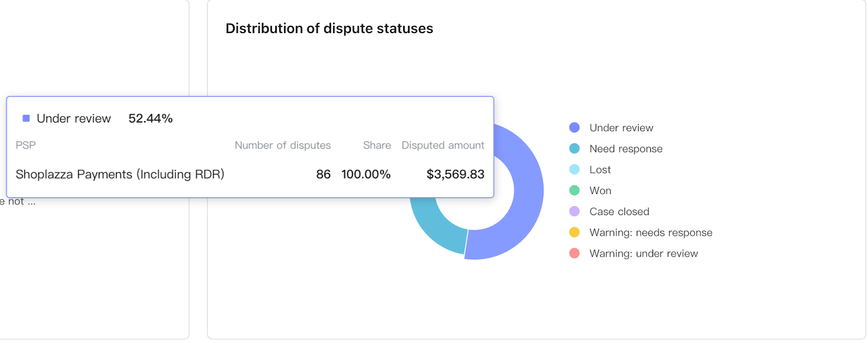Click the Shoplazza Payments (Including RDR) row
This screenshot has width=868, height=343.
pos(120,174)
